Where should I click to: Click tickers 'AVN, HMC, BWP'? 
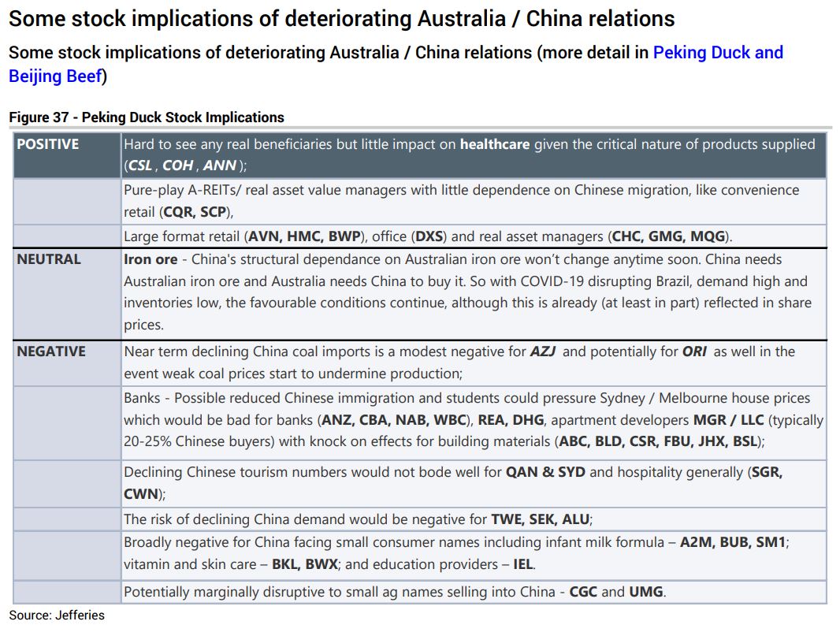pyautogui.click(x=304, y=236)
